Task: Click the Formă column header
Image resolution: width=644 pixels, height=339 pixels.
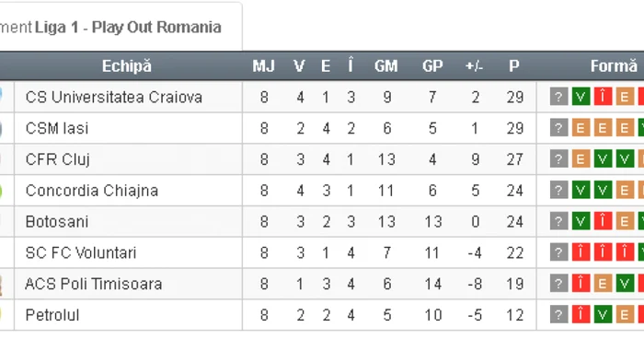Action: coord(614,65)
